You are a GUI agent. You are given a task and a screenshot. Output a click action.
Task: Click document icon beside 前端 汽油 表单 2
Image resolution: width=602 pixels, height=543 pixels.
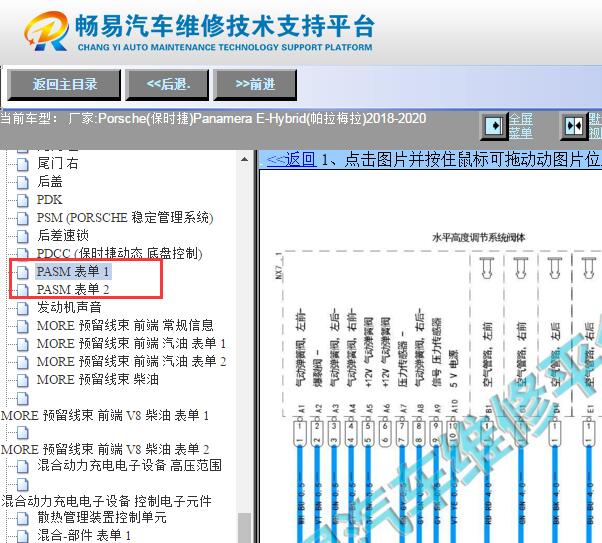tap(23, 362)
